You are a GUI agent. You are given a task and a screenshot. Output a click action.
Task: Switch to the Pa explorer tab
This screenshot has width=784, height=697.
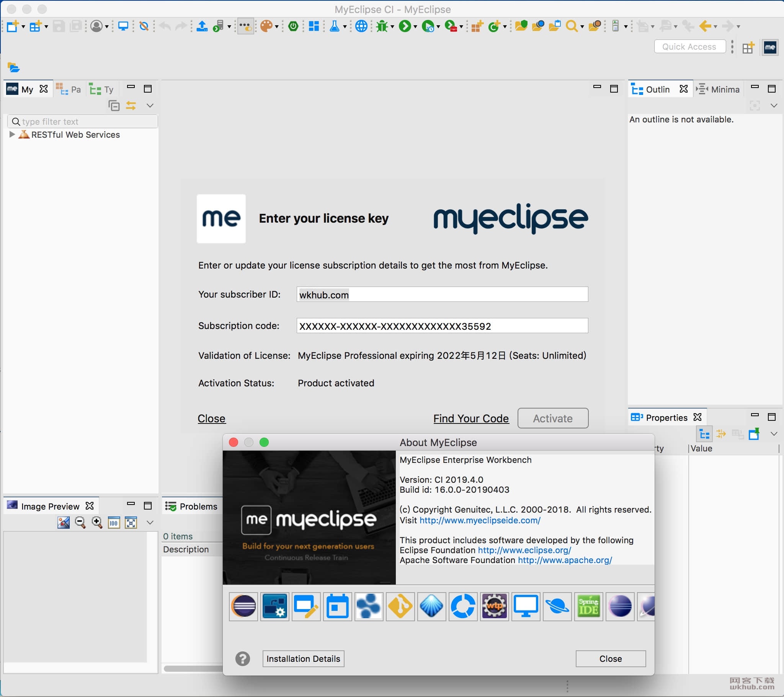pos(68,90)
